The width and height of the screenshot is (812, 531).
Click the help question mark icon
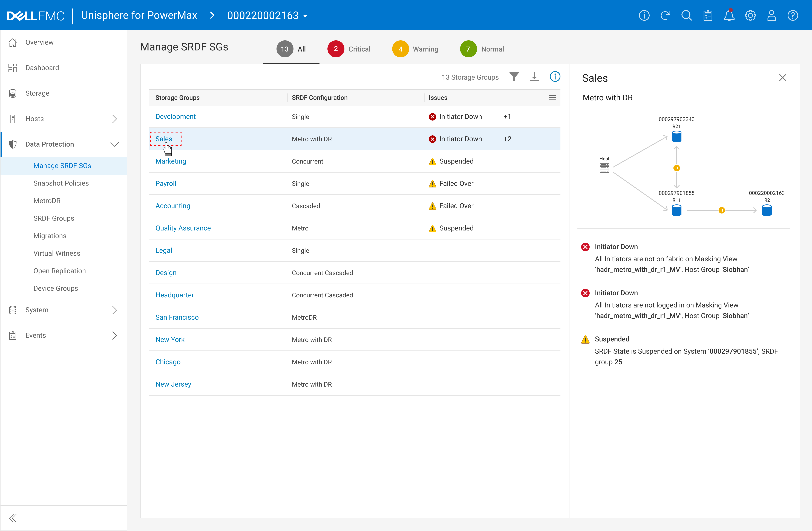point(793,16)
